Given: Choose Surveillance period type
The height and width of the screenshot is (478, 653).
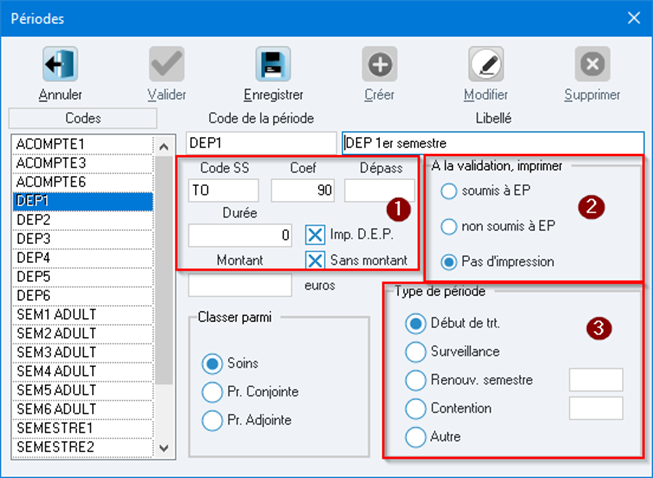Looking at the screenshot, I should point(415,352).
